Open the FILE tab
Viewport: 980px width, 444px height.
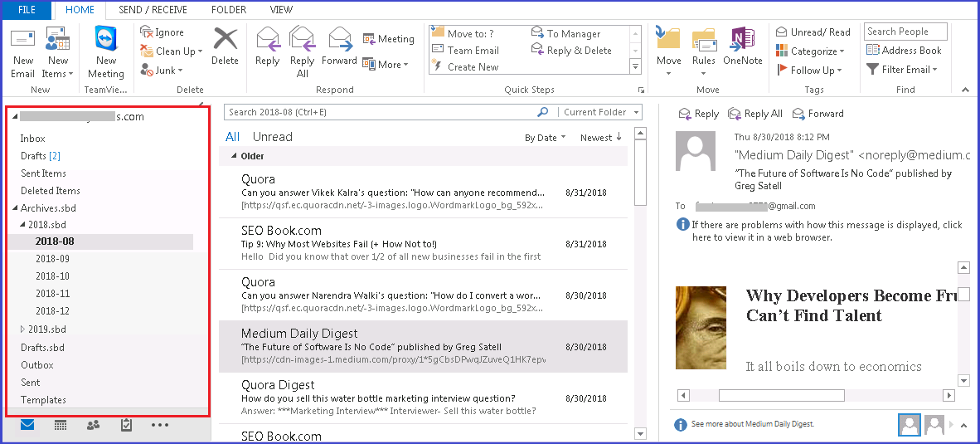(27, 10)
